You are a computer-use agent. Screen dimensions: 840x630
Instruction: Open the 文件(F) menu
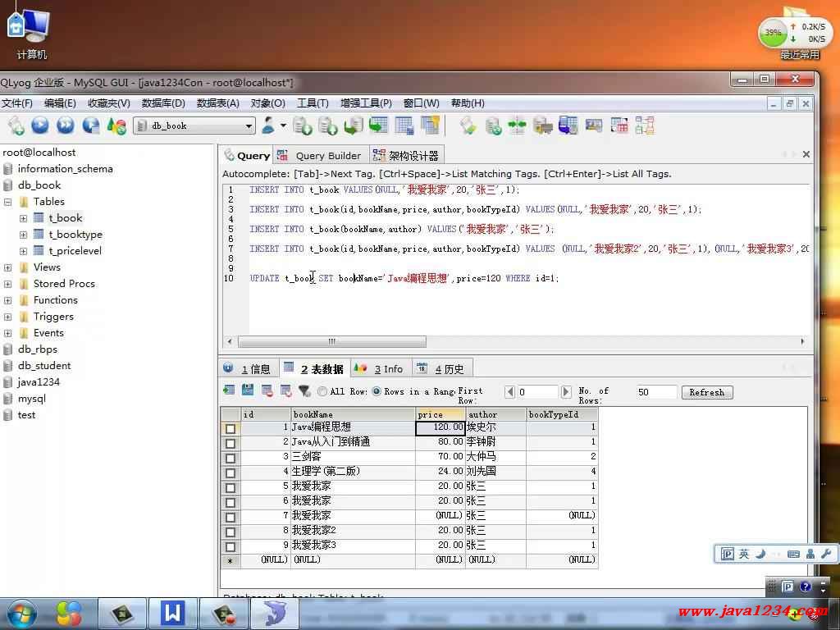pos(17,103)
